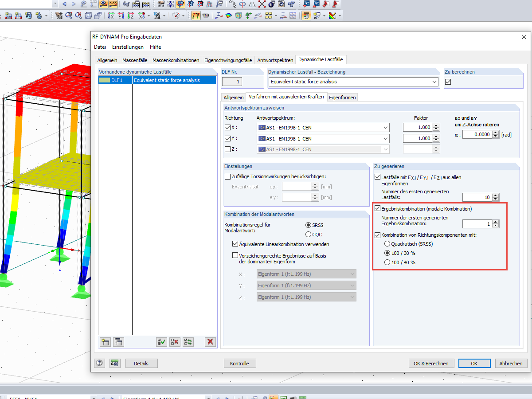
Task: Tick 'Zufällige Torsionswirkungen berücksichtigen' checkbox
Action: click(228, 176)
